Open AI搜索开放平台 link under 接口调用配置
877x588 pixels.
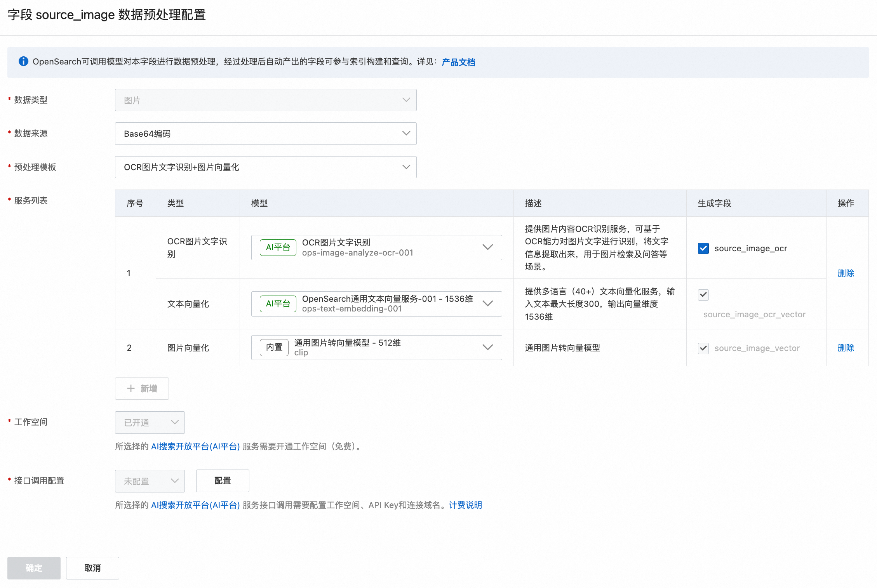pos(195,505)
